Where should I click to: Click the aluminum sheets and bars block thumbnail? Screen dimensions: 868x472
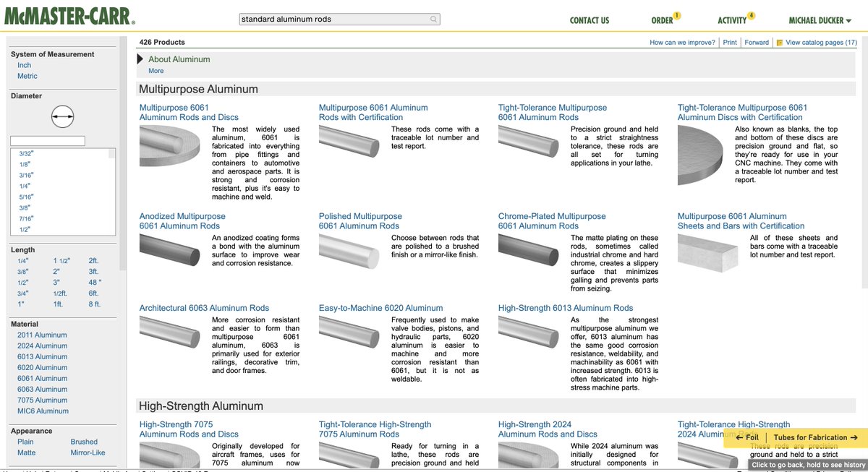[707, 253]
